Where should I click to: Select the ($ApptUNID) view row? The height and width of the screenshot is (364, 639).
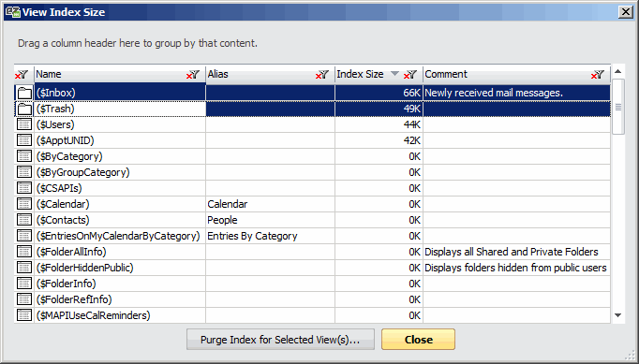tap(313, 140)
